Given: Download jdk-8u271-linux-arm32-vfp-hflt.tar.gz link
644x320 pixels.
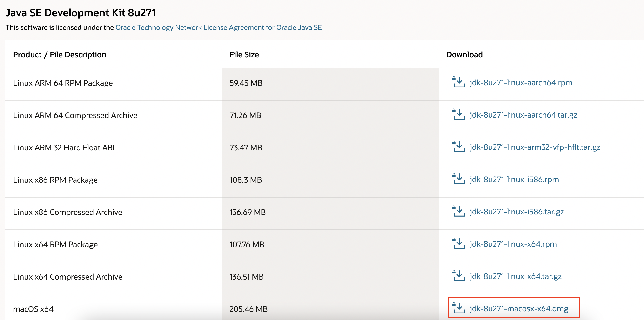Looking at the screenshot, I should tap(535, 147).
